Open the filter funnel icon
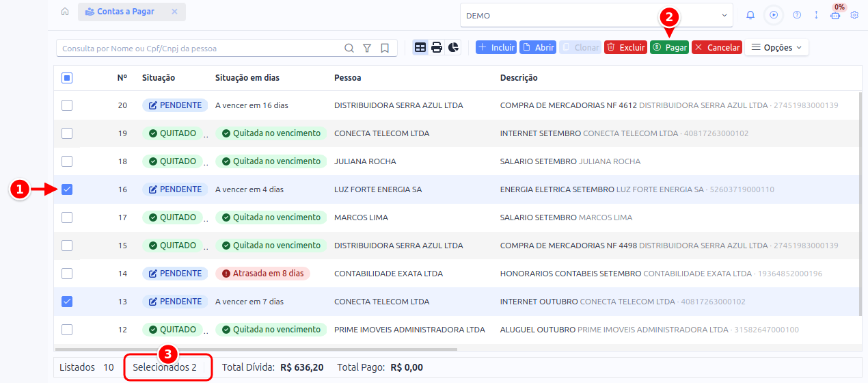This screenshot has height=383, width=868. pyautogui.click(x=367, y=48)
